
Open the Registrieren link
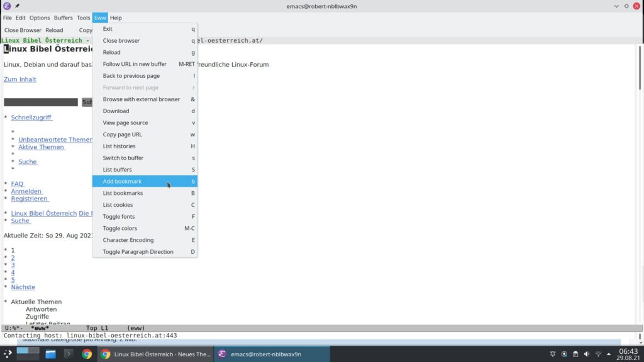pyautogui.click(x=30, y=199)
